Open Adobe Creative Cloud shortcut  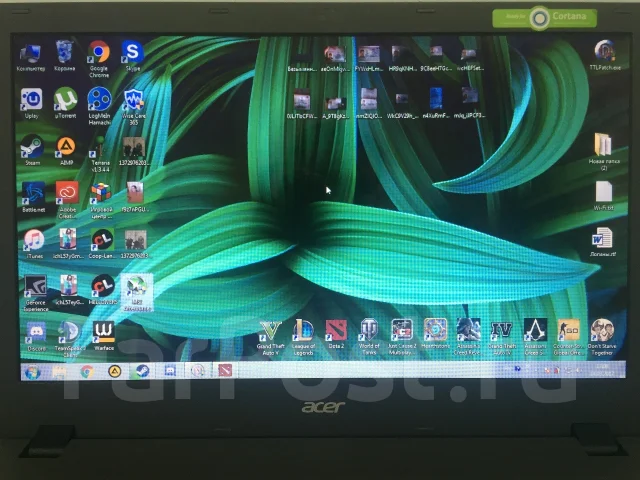click(67, 200)
